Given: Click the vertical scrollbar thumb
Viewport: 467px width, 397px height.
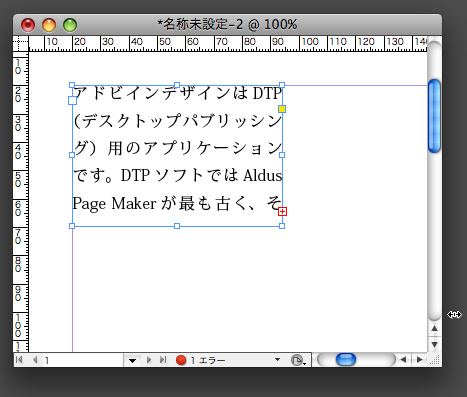Looking at the screenshot, I should pos(434,116).
